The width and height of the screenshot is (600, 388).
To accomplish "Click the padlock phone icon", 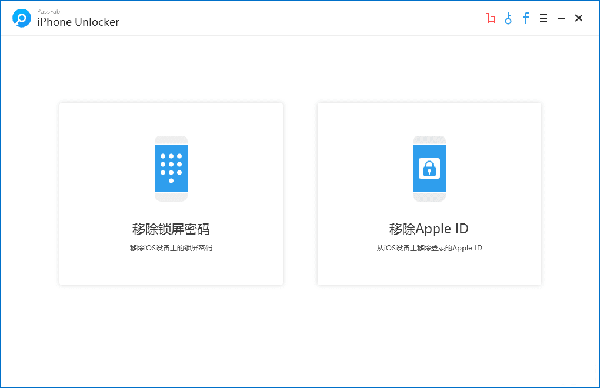I will click(x=429, y=169).
